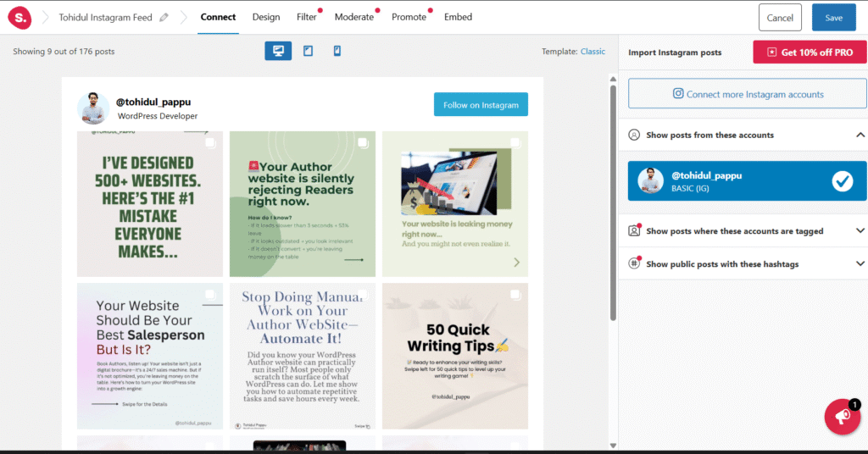Click the 'Tohidul Instagram Feed' breadcrumb title
Image resolution: width=868 pixels, height=454 pixels.
click(105, 18)
